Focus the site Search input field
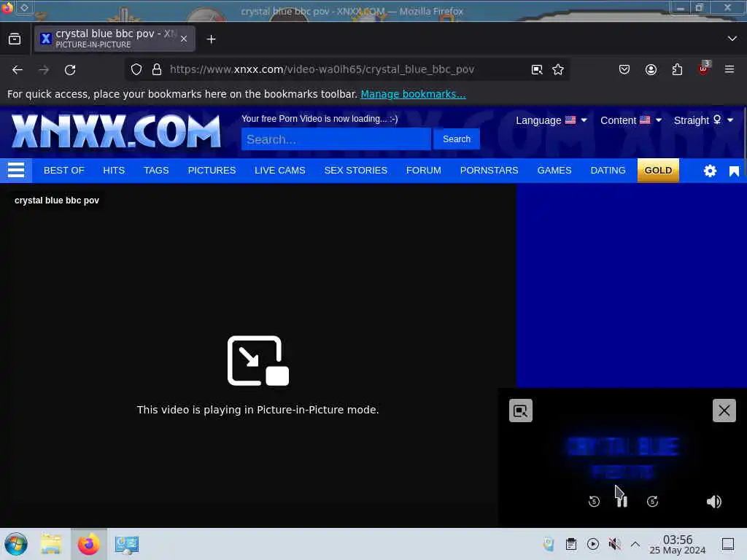Image resolution: width=747 pixels, height=560 pixels. [x=336, y=139]
